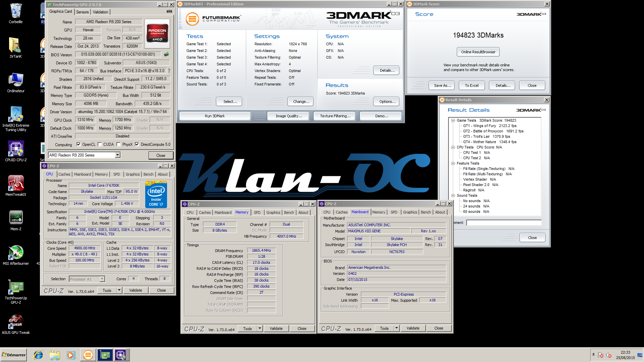
Task: Launch CPUID CPU-Z desktop shortcut
Action: click(x=16, y=152)
